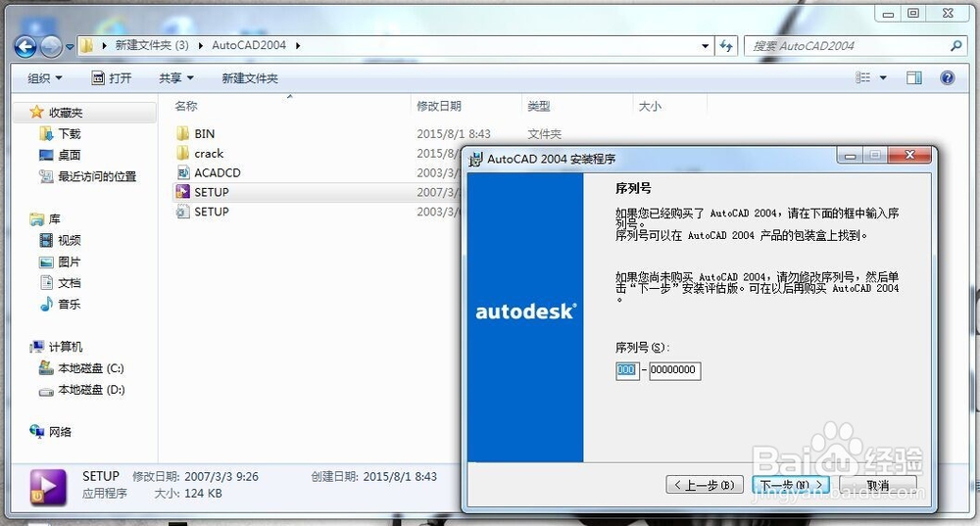Minimize the AutoCAD 2004 安装程序 window

click(850, 156)
